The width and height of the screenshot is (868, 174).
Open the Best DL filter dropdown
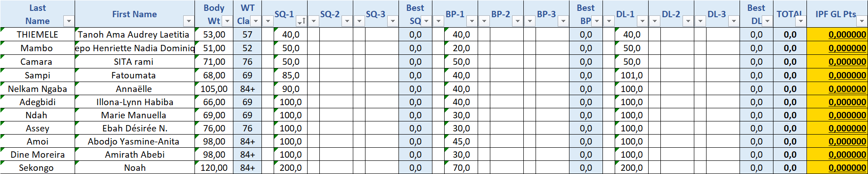[x=767, y=21]
